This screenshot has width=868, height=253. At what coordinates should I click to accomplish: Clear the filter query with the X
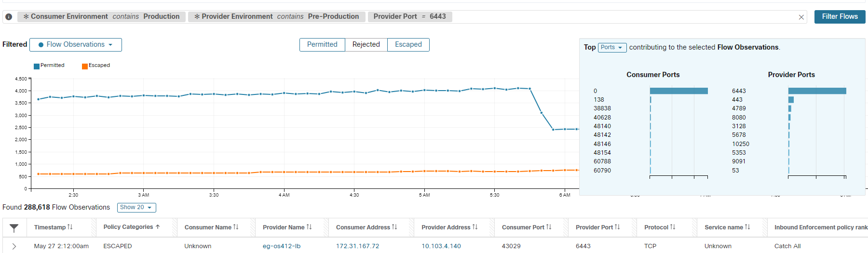pyautogui.click(x=801, y=17)
